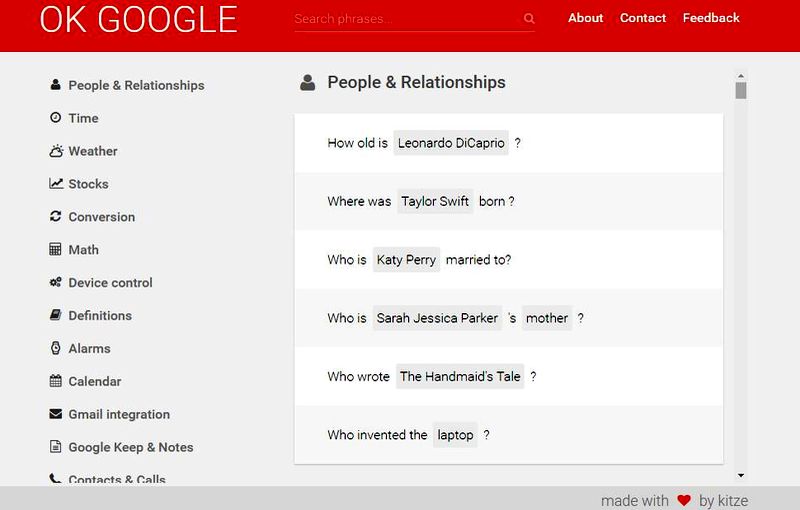Click the envelope icon beside Gmail integration

click(x=56, y=414)
